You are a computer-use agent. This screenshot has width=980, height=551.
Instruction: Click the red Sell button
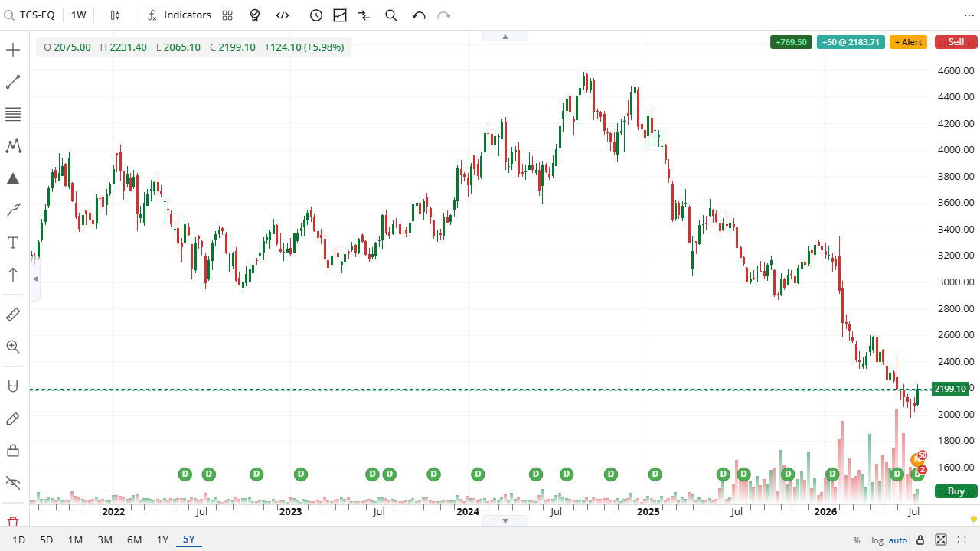(955, 42)
